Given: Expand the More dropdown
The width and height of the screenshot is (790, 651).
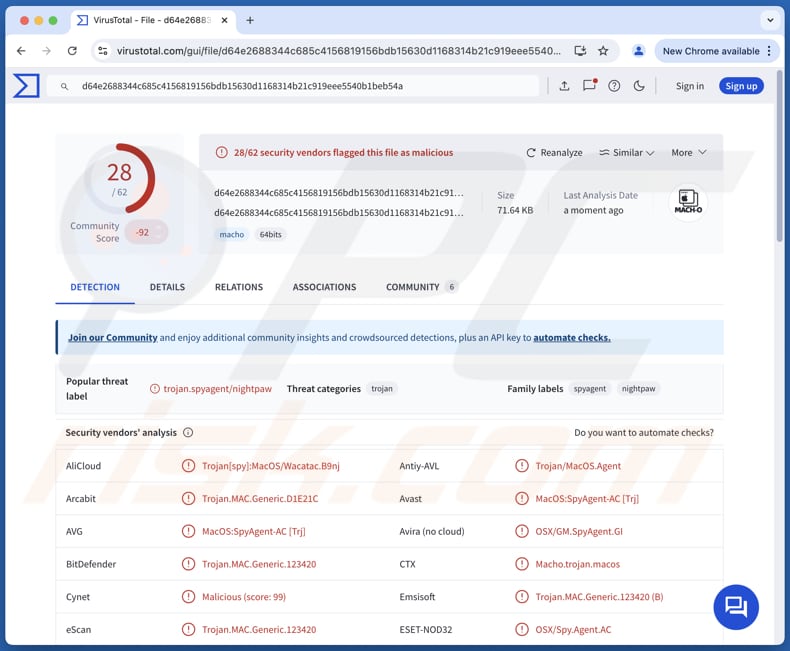Looking at the screenshot, I should pyautogui.click(x=689, y=153).
